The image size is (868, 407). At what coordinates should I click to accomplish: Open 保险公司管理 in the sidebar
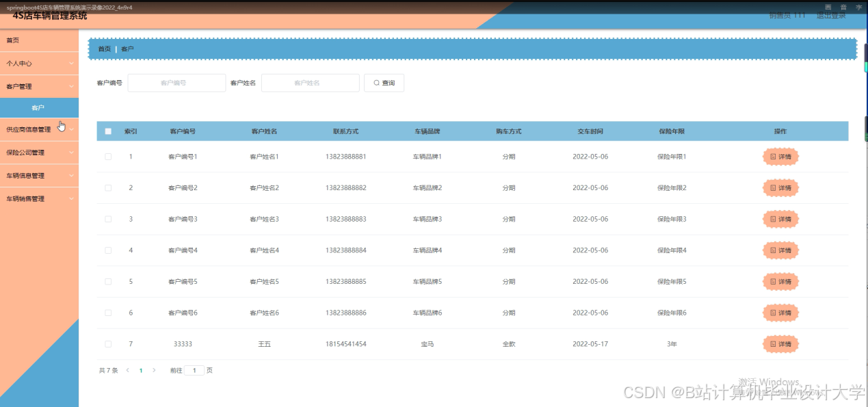(x=39, y=153)
